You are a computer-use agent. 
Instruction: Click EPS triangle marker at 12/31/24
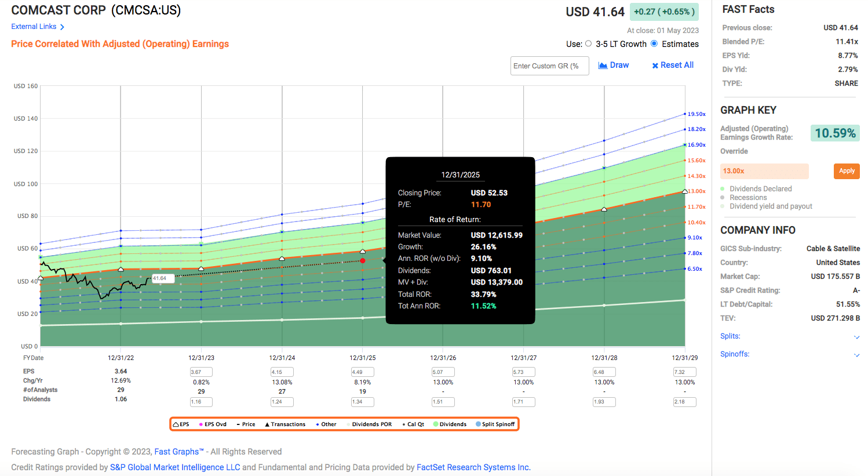pyautogui.click(x=282, y=259)
